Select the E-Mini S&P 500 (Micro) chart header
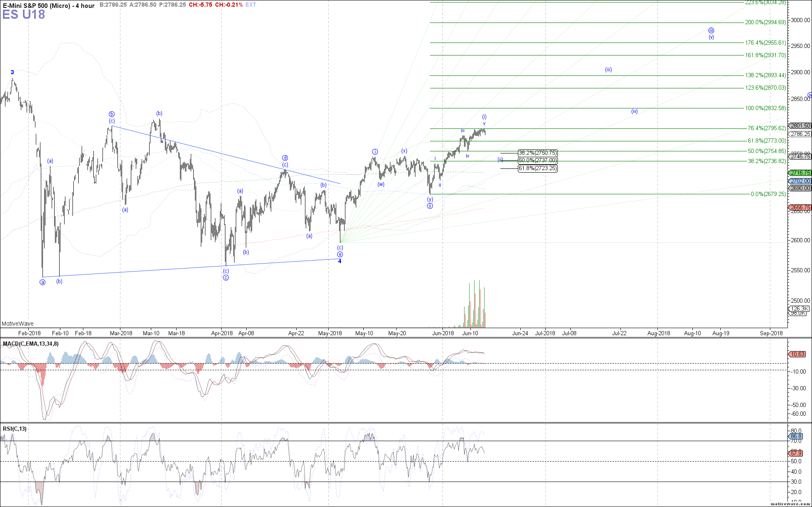 [49, 5]
